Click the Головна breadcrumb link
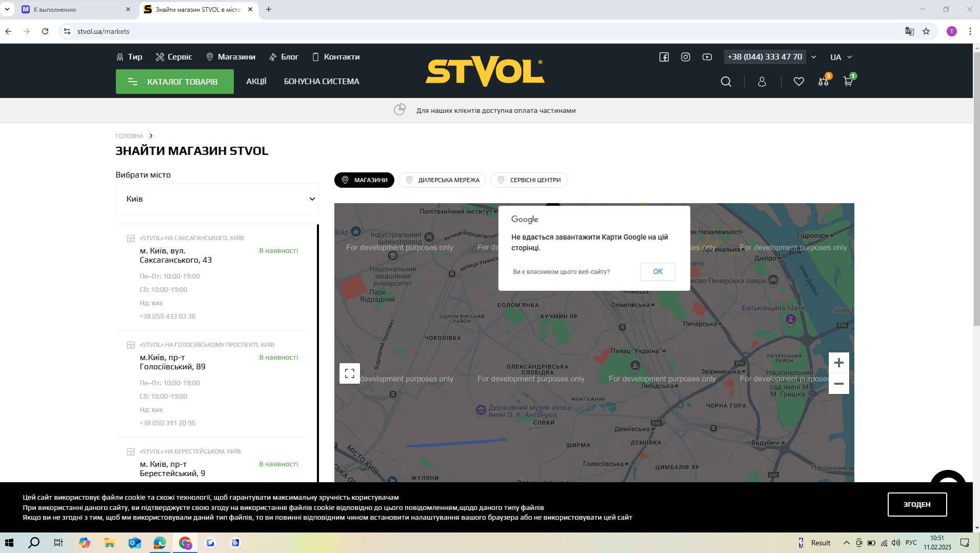 tap(129, 136)
